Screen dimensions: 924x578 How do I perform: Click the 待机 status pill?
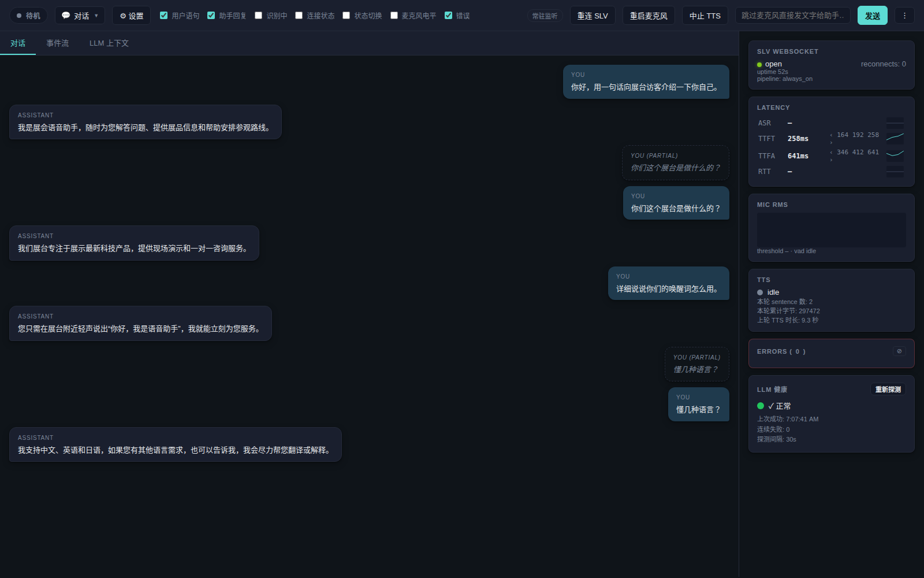[28, 16]
